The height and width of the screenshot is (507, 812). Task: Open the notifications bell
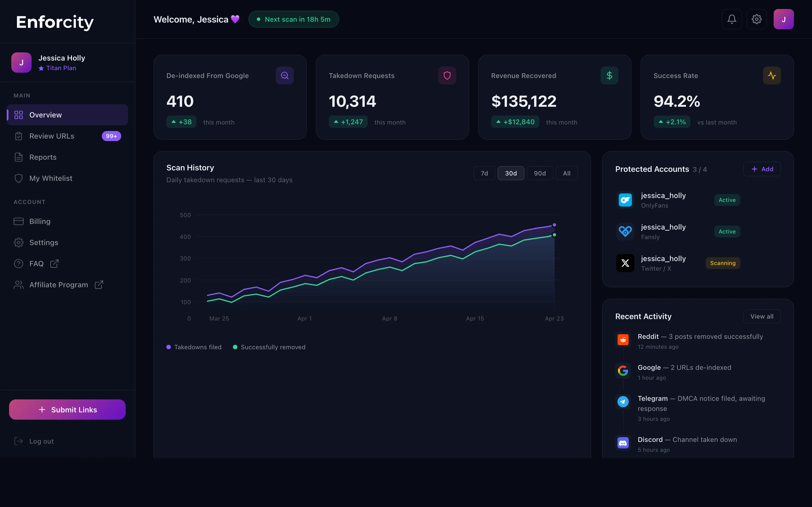click(731, 19)
